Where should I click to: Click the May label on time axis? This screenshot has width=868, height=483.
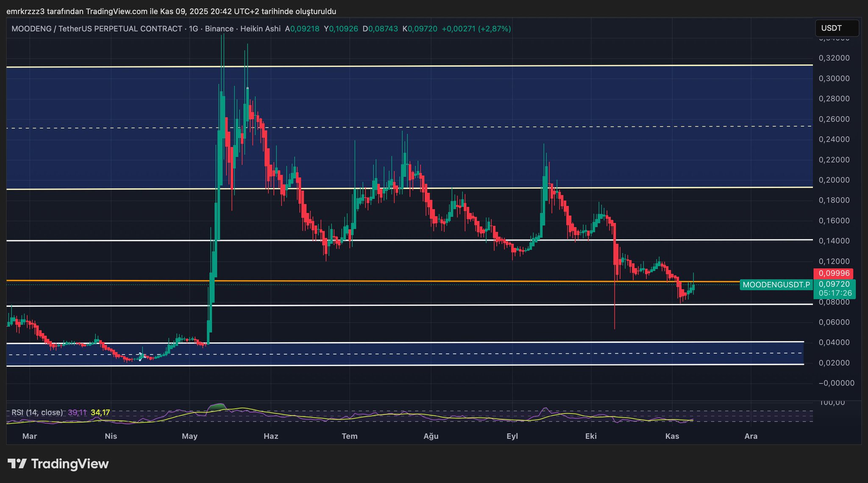click(x=189, y=436)
